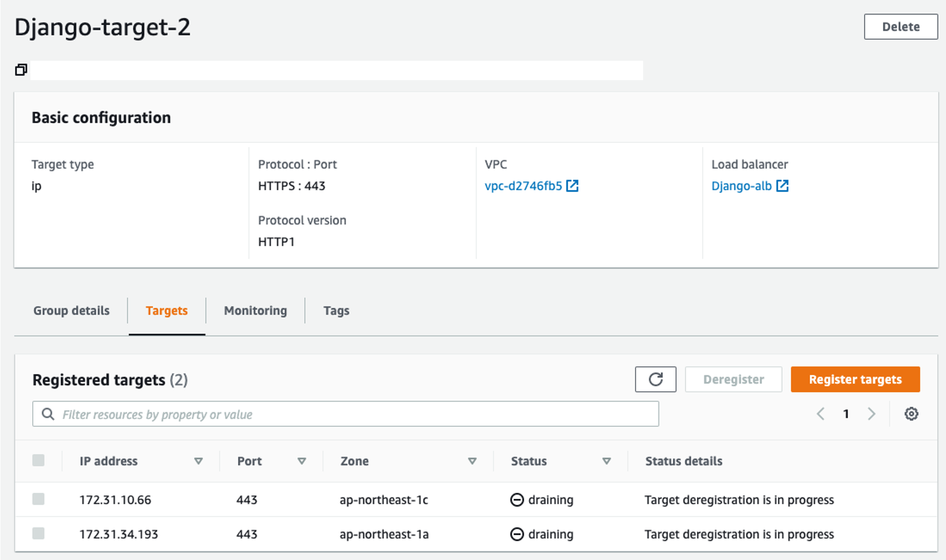
Task: Click external link icon beside vpc-d2746fb5
Action: pos(572,186)
